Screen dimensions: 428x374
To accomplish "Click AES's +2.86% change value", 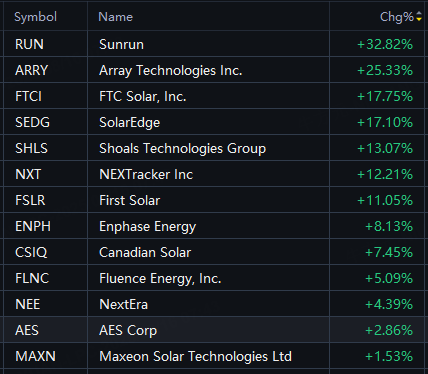I will pyautogui.click(x=389, y=330).
